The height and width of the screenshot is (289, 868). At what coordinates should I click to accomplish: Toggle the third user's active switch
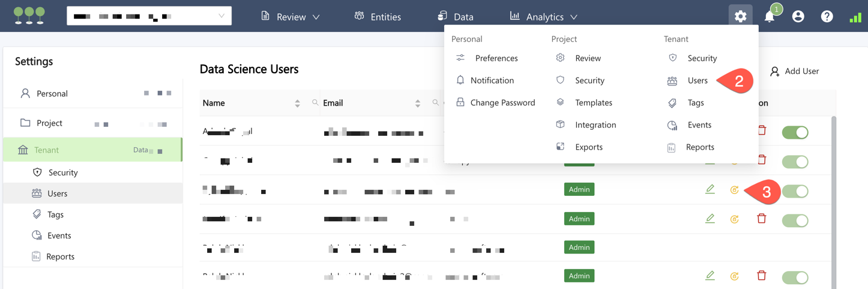(795, 191)
